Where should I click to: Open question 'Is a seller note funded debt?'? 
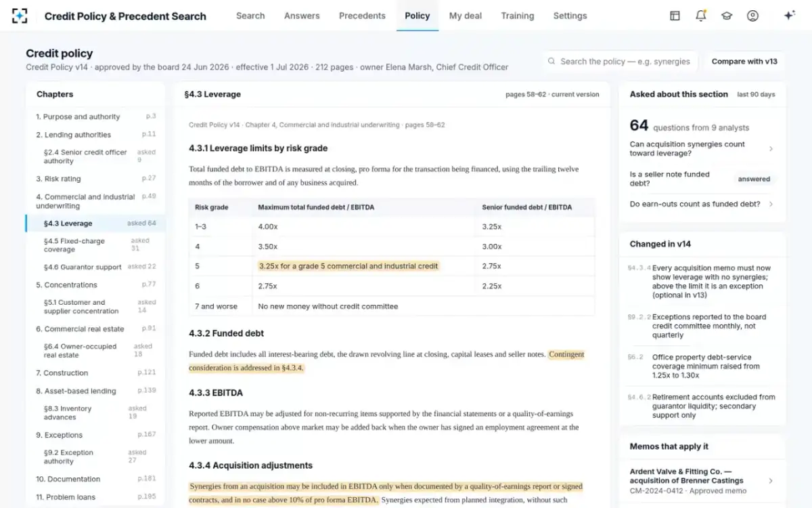click(702, 179)
